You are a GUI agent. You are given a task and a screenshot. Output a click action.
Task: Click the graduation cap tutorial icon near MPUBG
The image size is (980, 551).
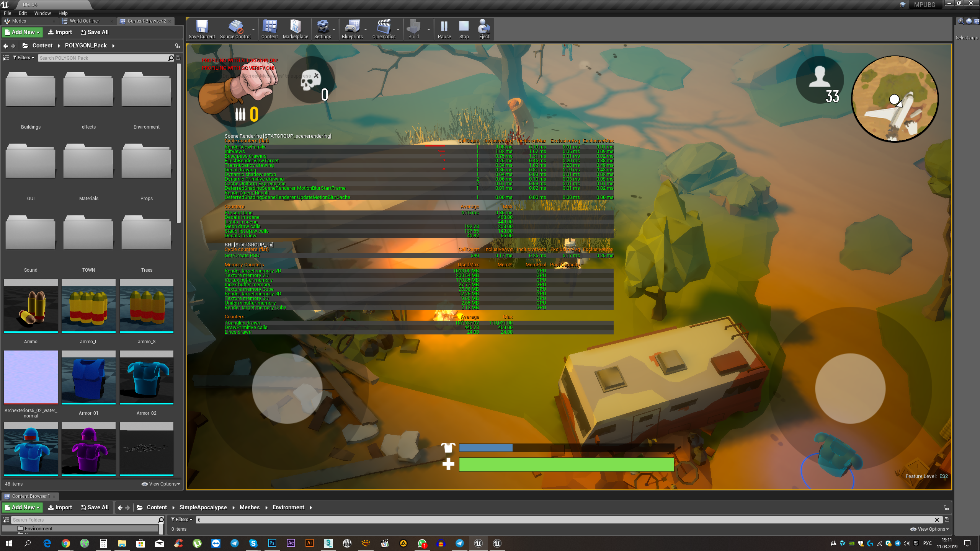coord(902,5)
